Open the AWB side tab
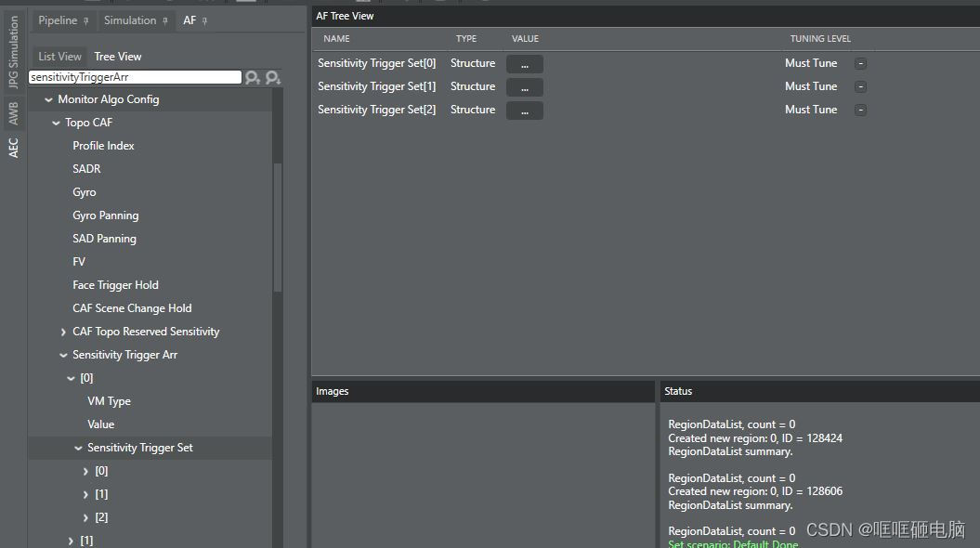This screenshot has height=548, width=980. (x=13, y=113)
